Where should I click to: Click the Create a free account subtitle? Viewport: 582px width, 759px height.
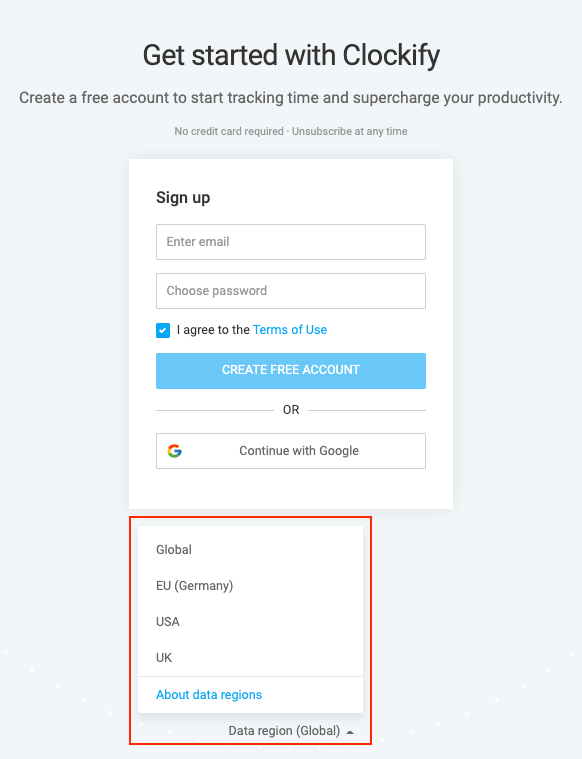point(291,98)
